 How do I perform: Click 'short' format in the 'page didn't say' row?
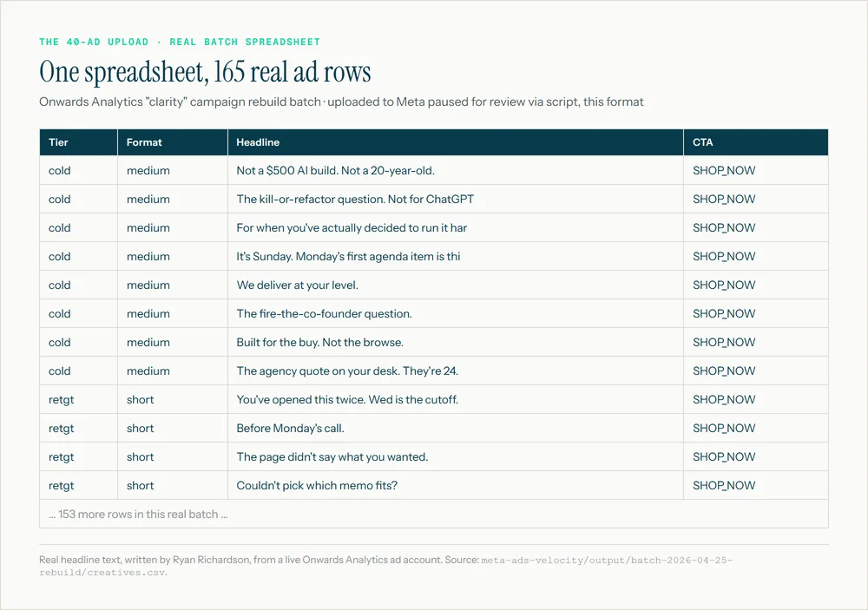pyautogui.click(x=140, y=456)
